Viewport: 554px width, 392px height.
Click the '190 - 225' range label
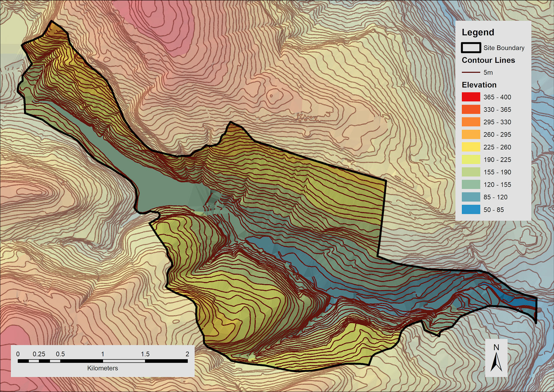(497, 160)
